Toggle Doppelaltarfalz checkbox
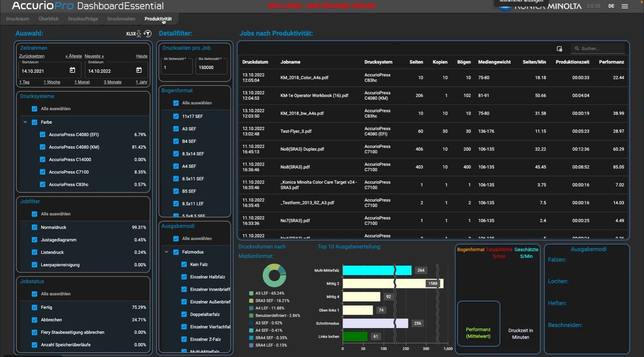 pyautogui.click(x=184, y=314)
